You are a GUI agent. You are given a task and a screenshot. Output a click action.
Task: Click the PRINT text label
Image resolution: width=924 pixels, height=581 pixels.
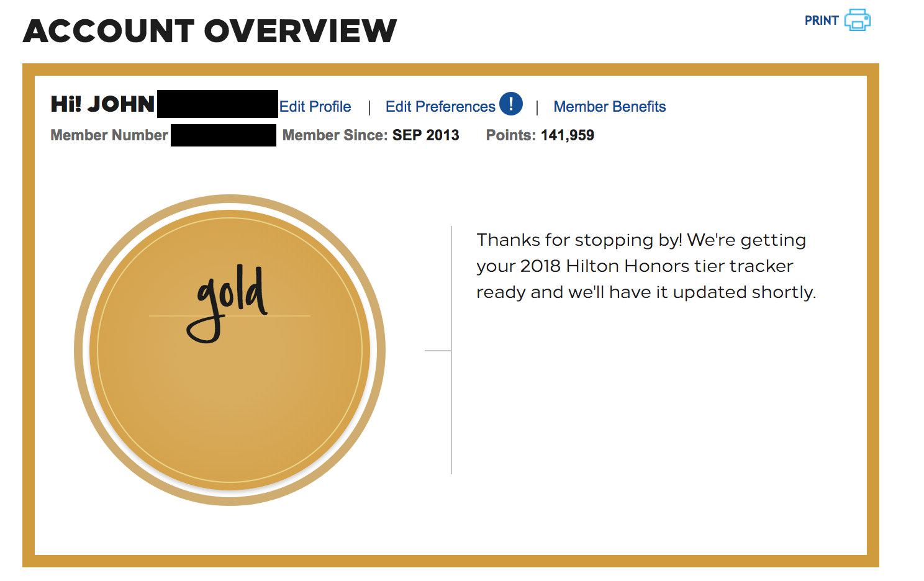click(x=822, y=20)
